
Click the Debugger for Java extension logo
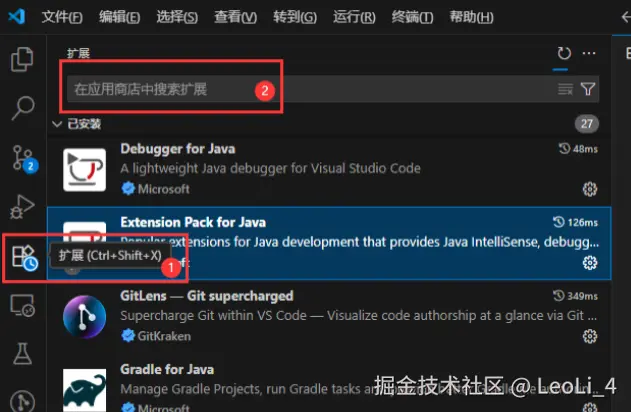pyautogui.click(x=85, y=169)
